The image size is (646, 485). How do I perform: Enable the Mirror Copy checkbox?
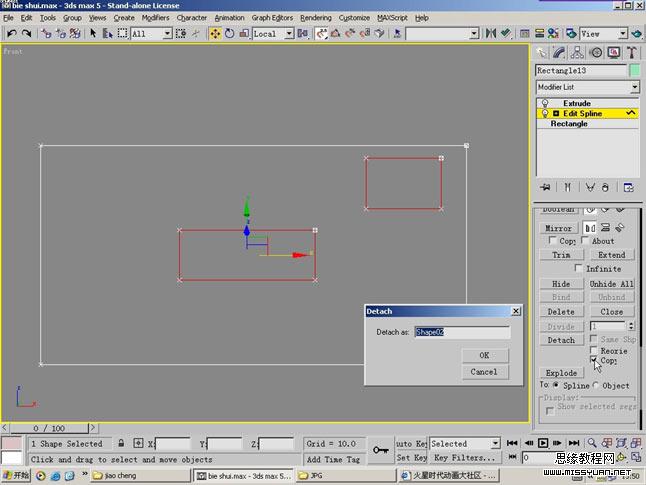552,240
